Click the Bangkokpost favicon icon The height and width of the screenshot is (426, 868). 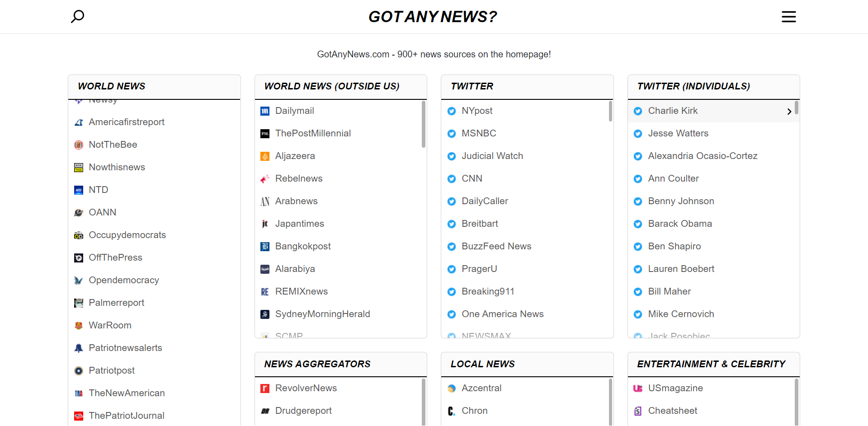(x=265, y=247)
